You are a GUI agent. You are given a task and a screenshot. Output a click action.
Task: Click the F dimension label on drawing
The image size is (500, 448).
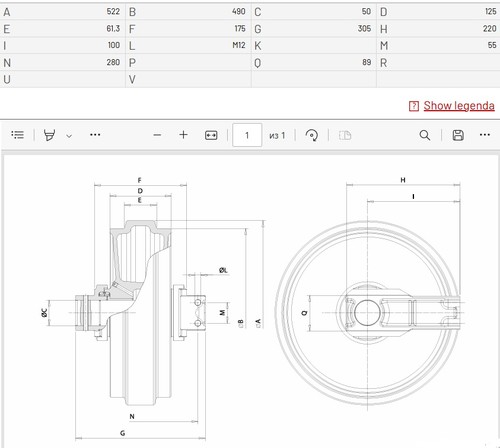[x=139, y=180]
